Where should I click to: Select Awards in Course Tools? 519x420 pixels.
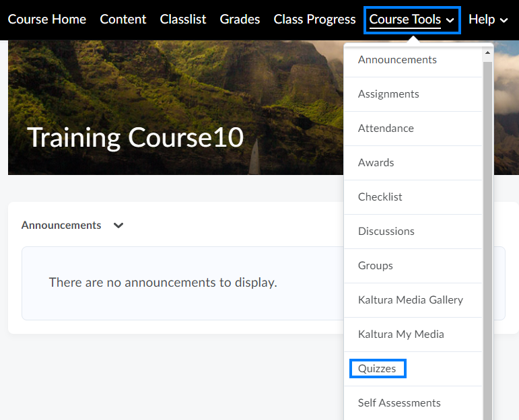click(x=376, y=163)
